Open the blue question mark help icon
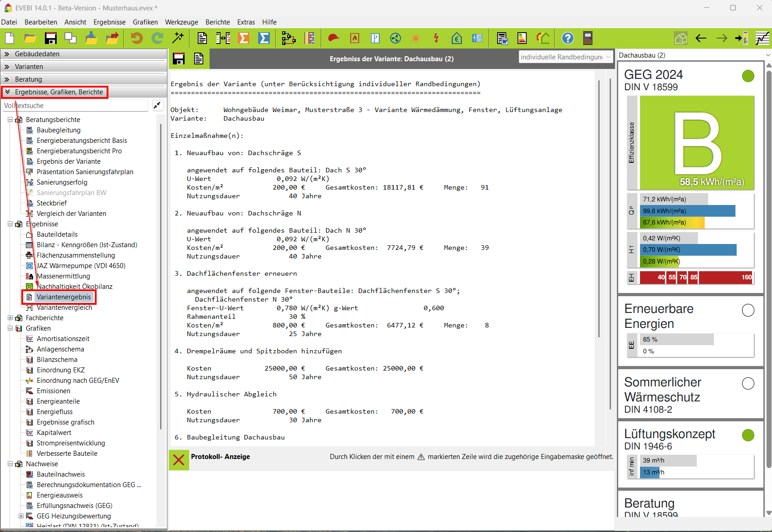The width and height of the screenshot is (772, 532). (x=567, y=39)
